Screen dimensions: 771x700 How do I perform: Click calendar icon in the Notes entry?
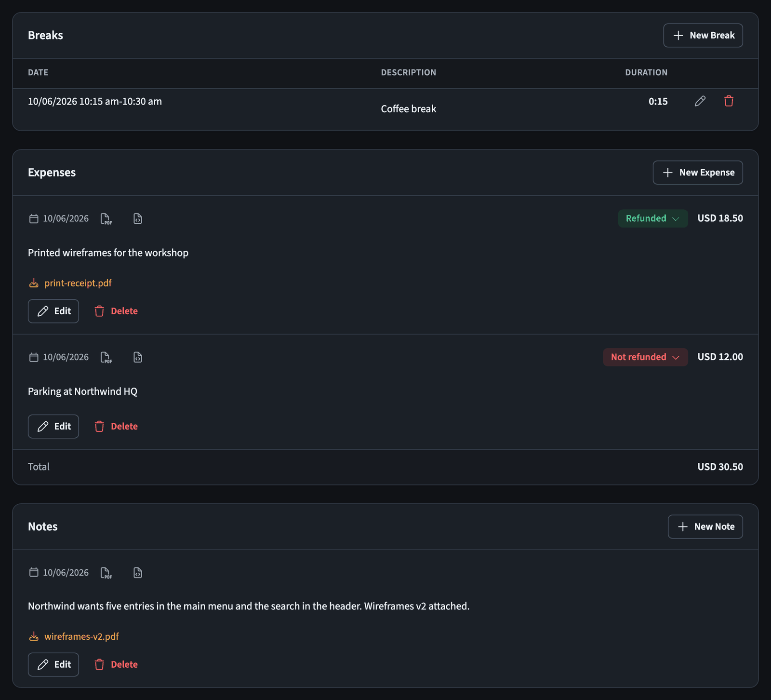pos(34,572)
